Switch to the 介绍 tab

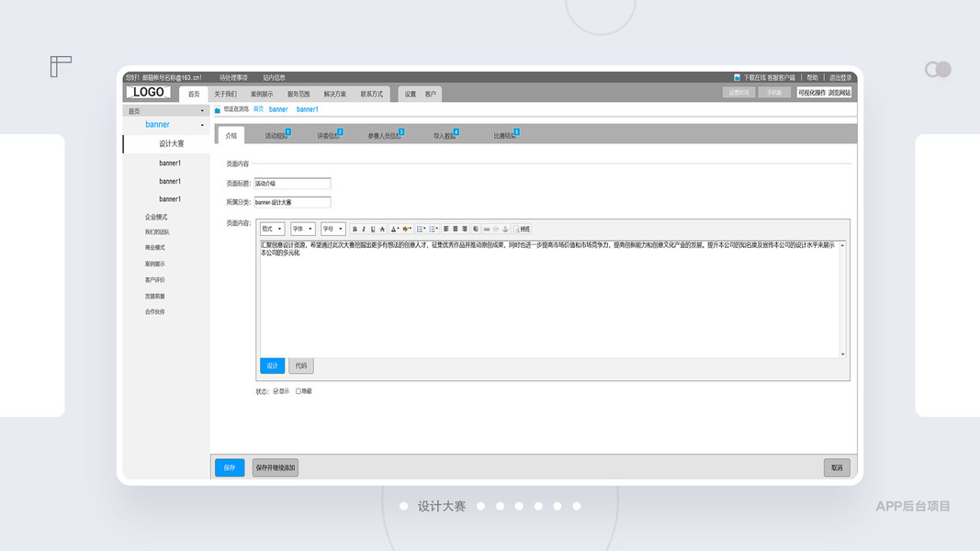pyautogui.click(x=231, y=135)
